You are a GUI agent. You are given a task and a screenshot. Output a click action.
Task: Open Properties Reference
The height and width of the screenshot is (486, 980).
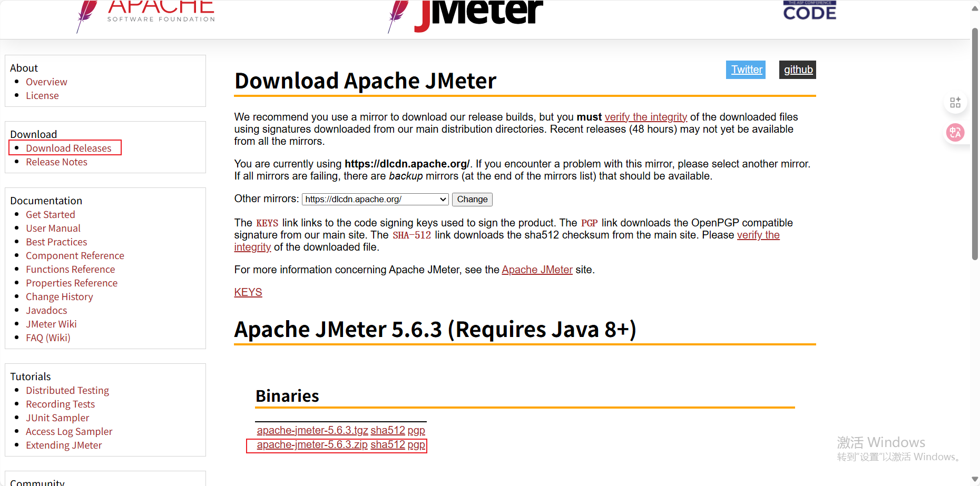click(x=72, y=283)
